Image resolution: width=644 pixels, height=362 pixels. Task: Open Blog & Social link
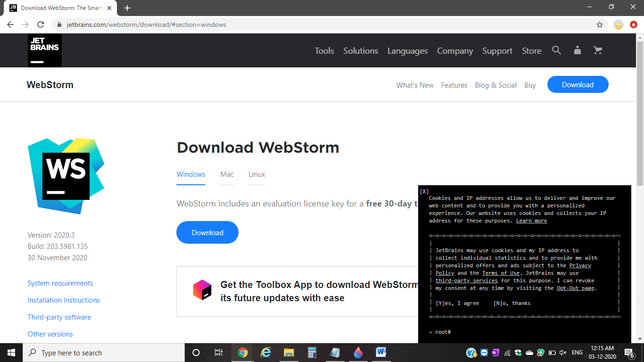[496, 85]
